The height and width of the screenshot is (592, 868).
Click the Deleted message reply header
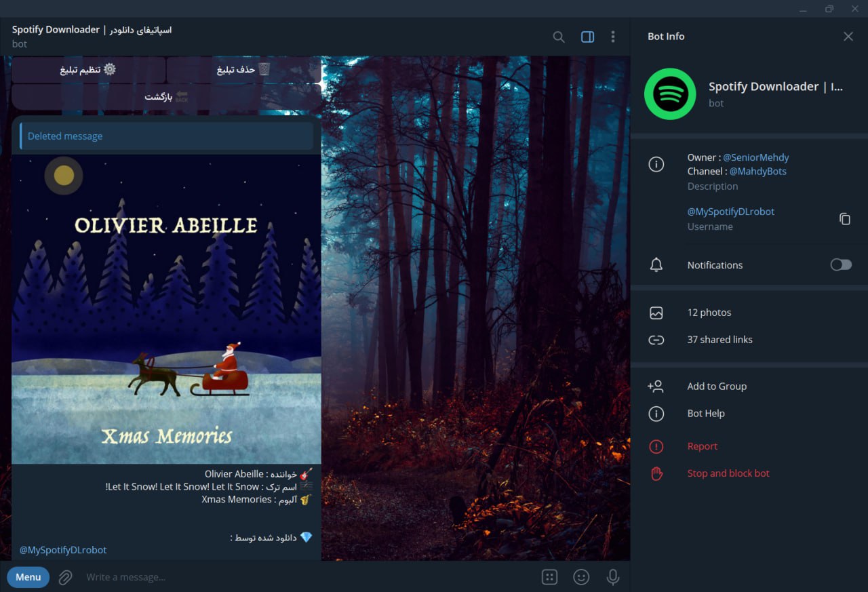pyautogui.click(x=167, y=136)
